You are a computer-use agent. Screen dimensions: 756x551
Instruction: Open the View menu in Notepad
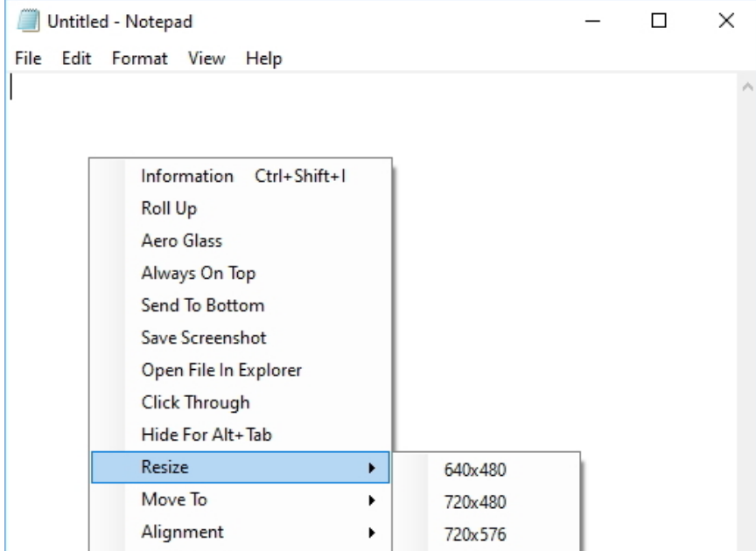208,59
